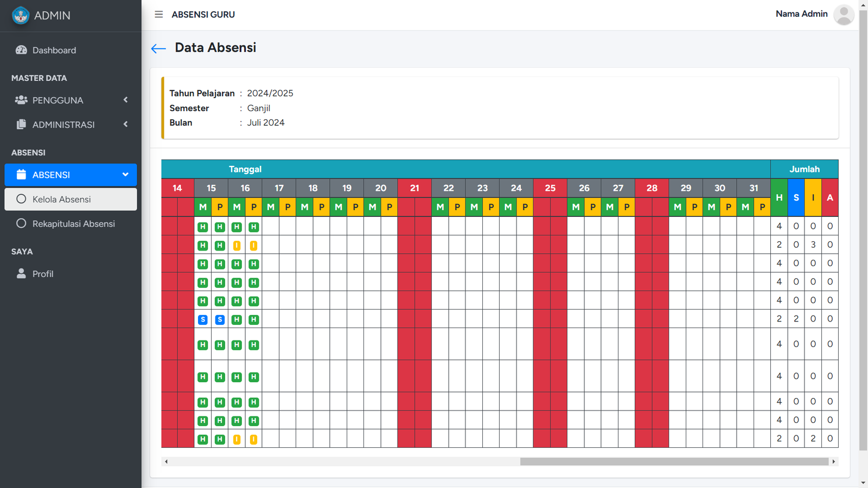Select the Kelola Absensi circle marker
Viewport: 868px width, 488px height.
tap(21, 199)
